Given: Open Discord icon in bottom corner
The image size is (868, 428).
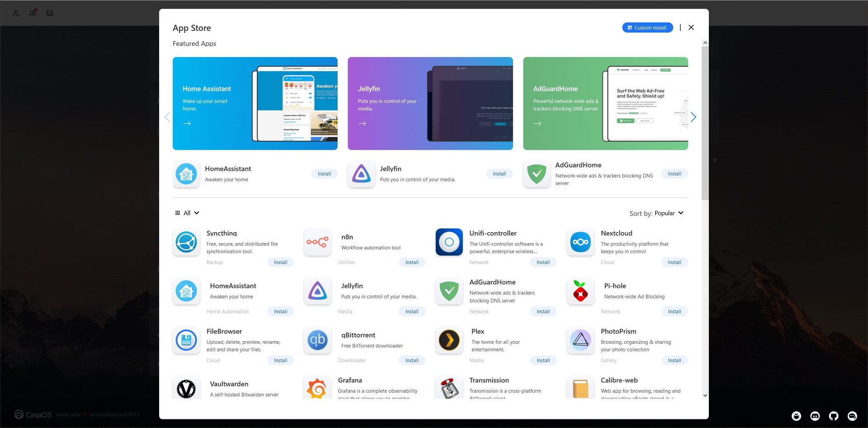Looking at the screenshot, I should point(815,416).
